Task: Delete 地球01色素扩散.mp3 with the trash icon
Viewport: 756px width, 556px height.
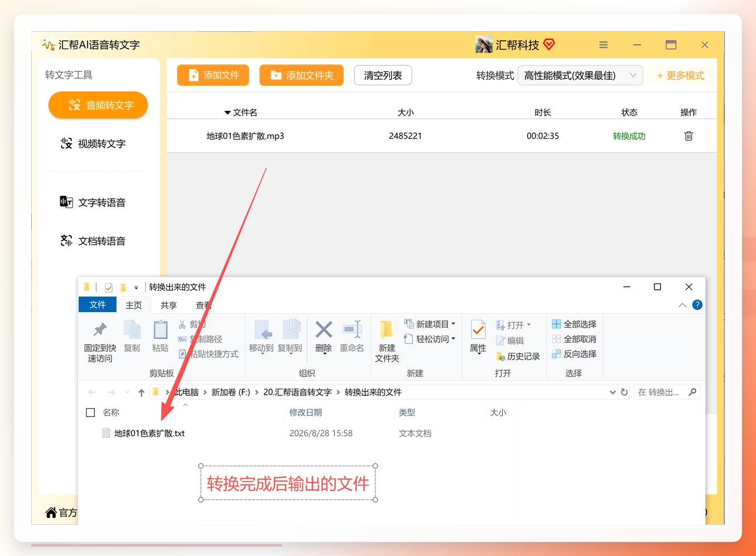Action: 688,136
